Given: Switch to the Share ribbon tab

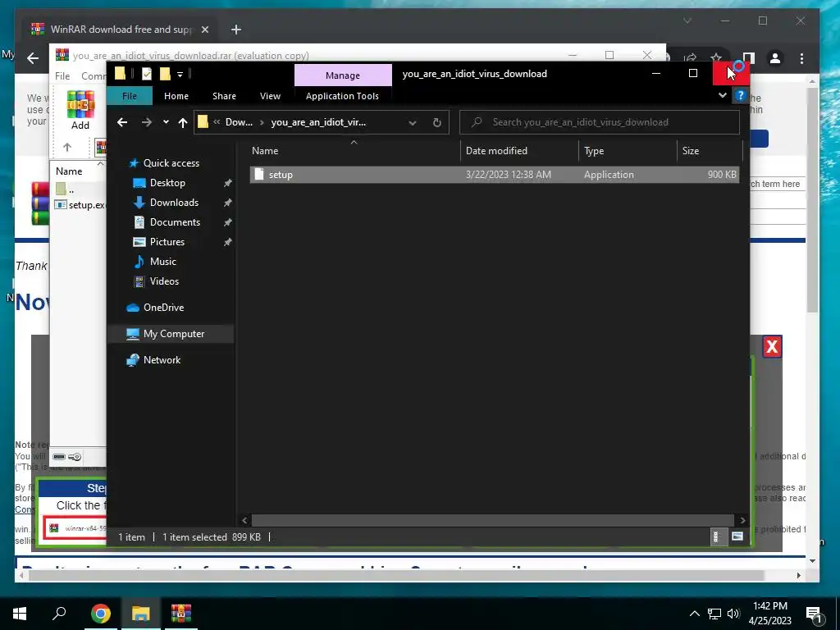Looking at the screenshot, I should click(x=224, y=96).
